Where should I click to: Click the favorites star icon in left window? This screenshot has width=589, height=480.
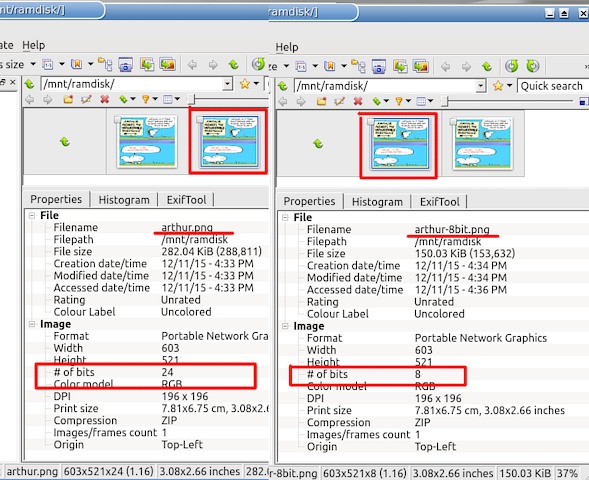pos(245,83)
